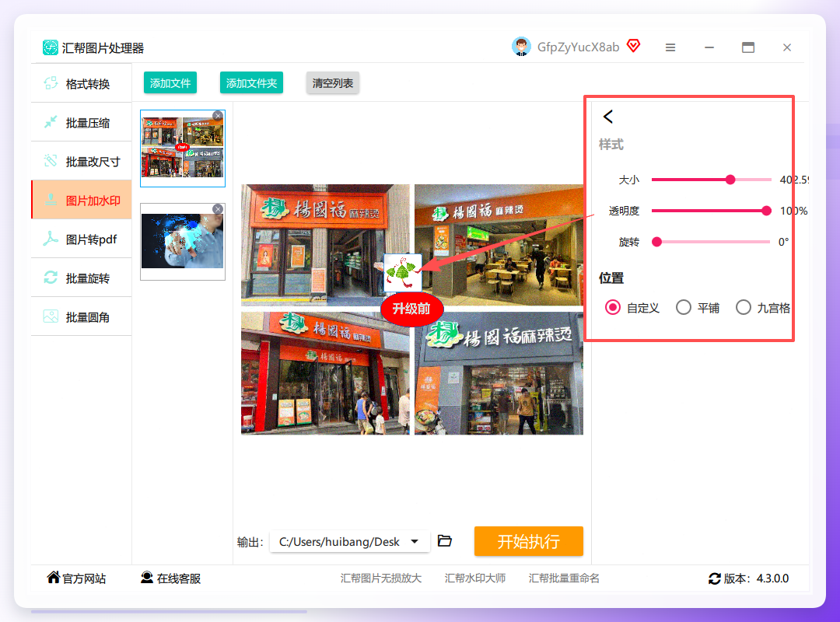Switch to 格式转换 tab
840x622 pixels.
82,83
